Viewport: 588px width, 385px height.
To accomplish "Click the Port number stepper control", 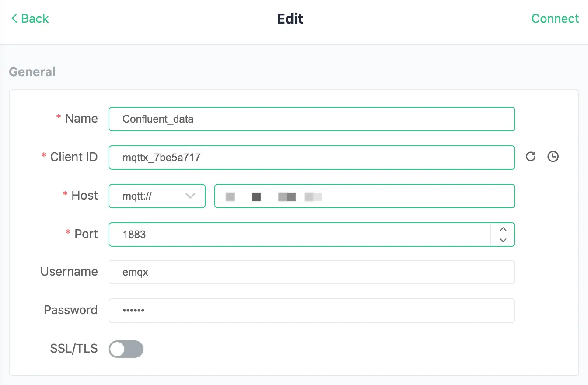I will pos(503,234).
